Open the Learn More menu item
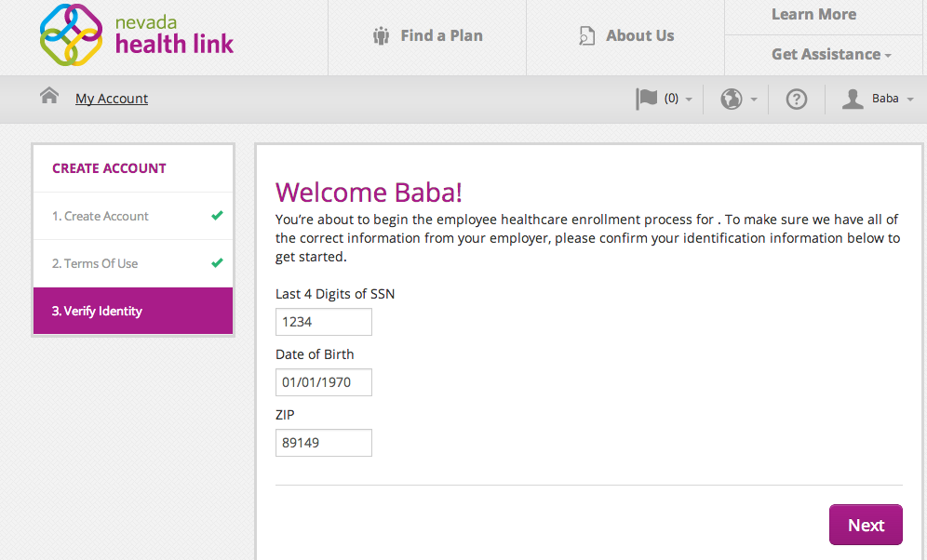Viewport: 927px width, 560px height. tap(814, 14)
